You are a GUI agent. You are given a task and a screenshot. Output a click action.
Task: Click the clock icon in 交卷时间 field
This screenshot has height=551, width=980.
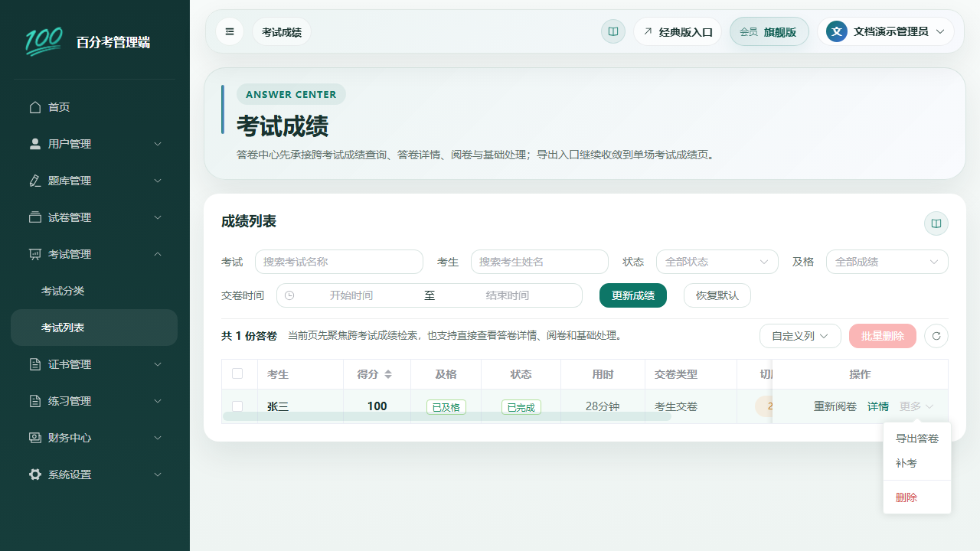(289, 295)
